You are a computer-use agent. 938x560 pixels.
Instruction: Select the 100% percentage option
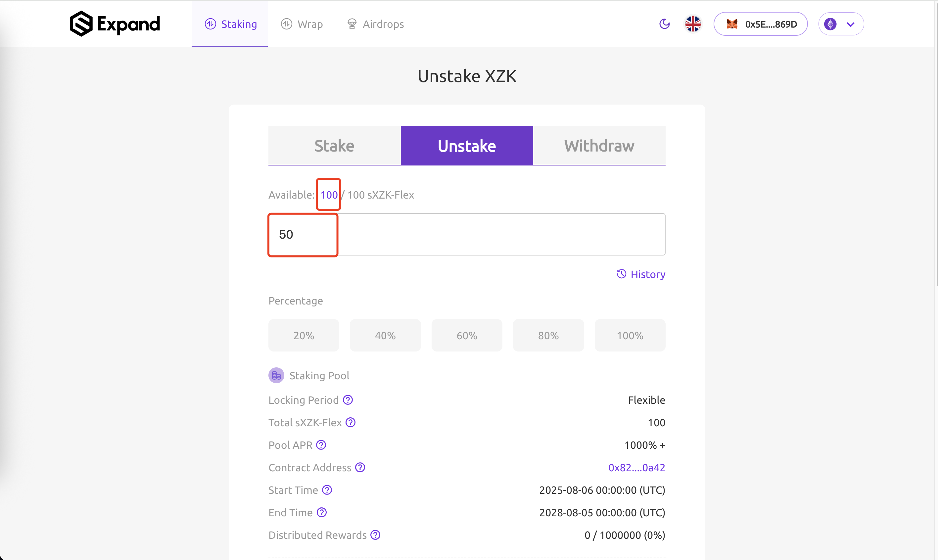pos(630,336)
